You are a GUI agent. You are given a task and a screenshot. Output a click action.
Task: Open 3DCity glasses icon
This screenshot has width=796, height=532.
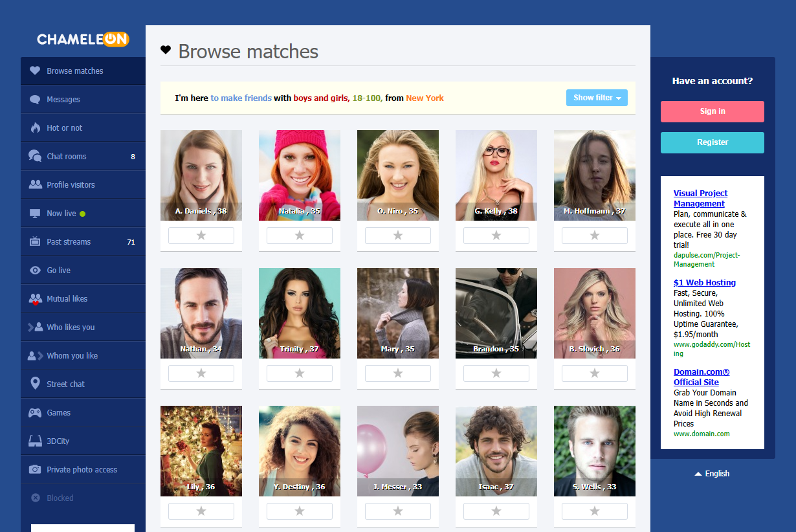(35, 441)
